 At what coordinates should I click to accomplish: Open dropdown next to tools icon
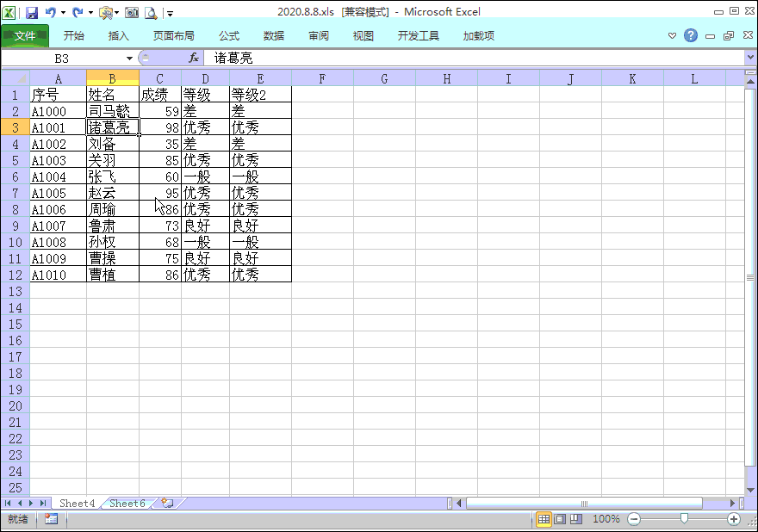pyautogui.click(x=117, y=13)
